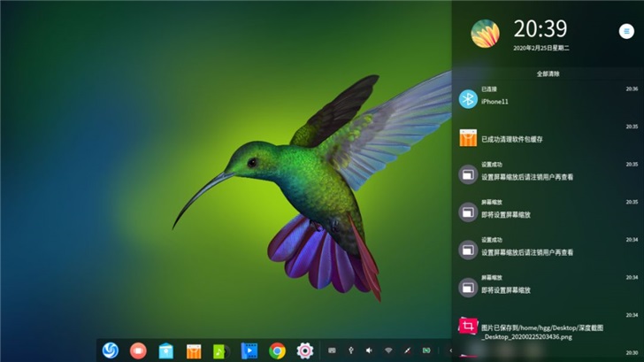Open the notification center round menu button
This screenshot has width=644, height=362.
[626, 31]
